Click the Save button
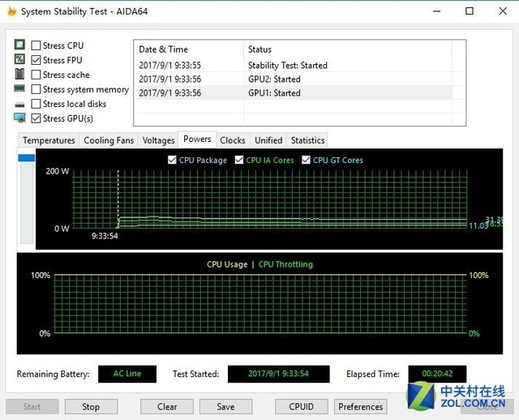The image size is (519, 420). 225,406
